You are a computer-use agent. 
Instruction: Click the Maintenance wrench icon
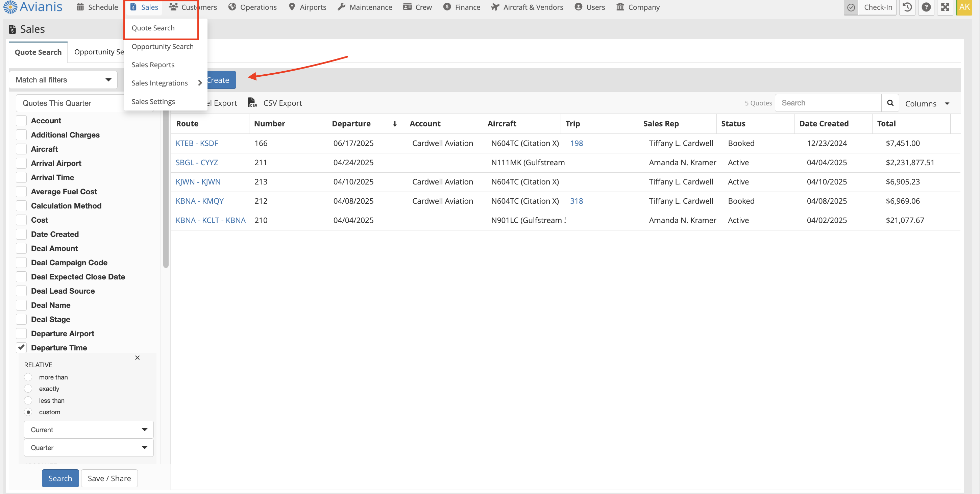click(x=341, y=7)
